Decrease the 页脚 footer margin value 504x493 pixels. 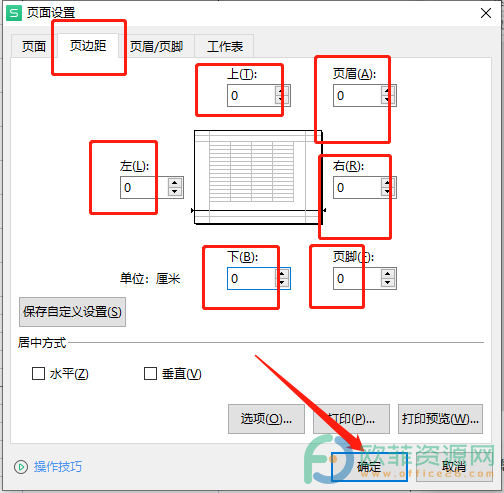click(388, 283)
